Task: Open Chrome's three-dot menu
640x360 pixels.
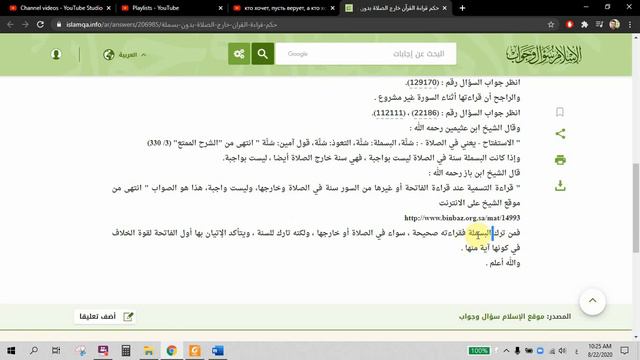Action: [x=630, y=24]
